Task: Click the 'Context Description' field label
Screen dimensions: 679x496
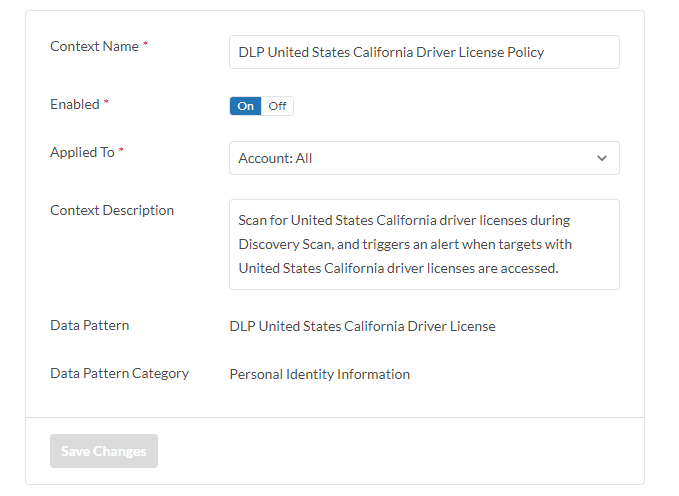Action: 112,210
